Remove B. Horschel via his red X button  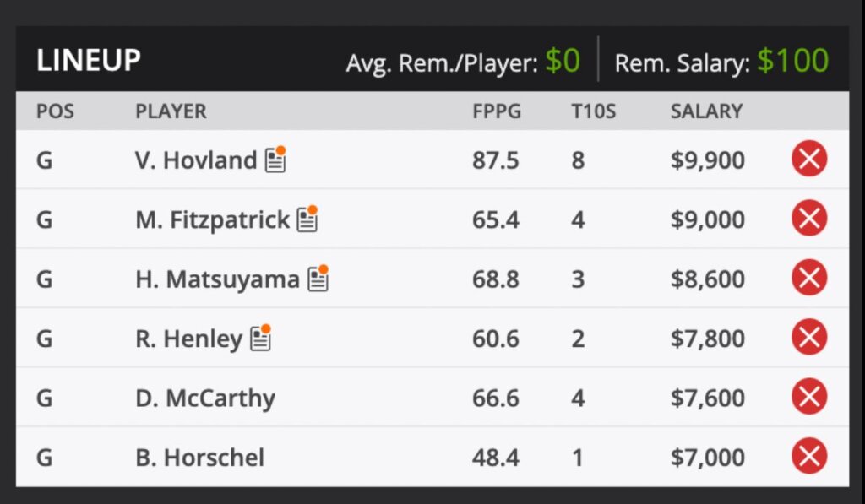tap(808, 457)
